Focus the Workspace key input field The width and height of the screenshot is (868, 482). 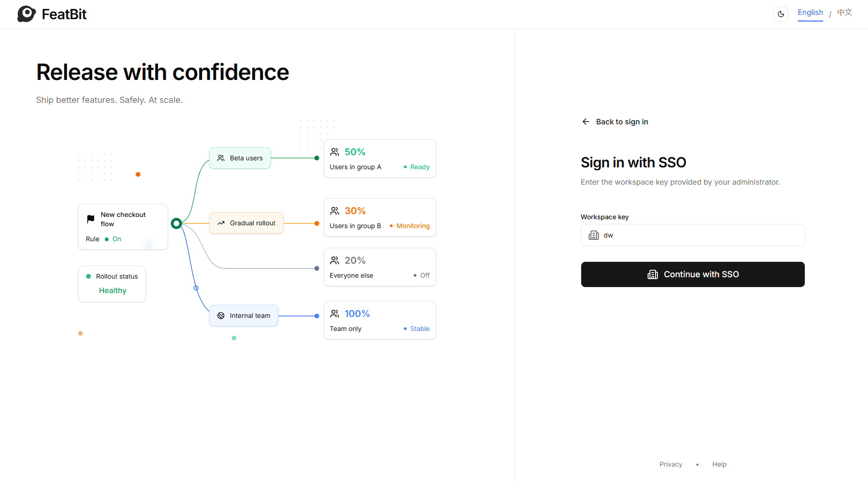point(693,235)
